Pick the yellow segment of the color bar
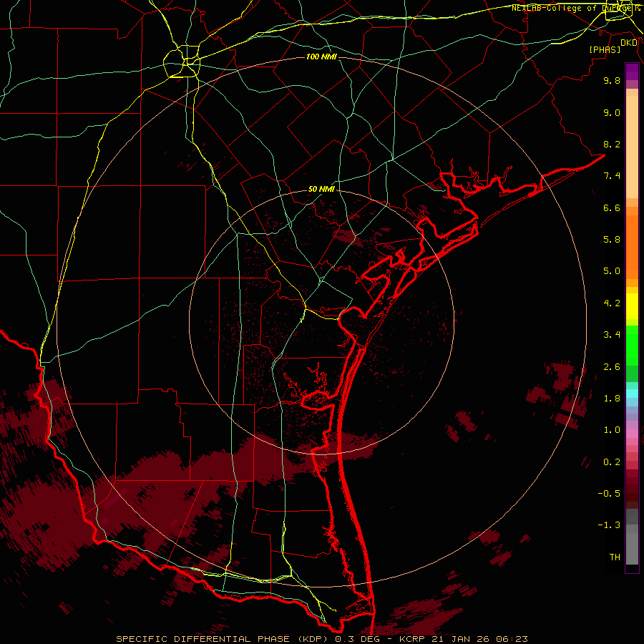This screenshot has height=644, width=644. 632,306
